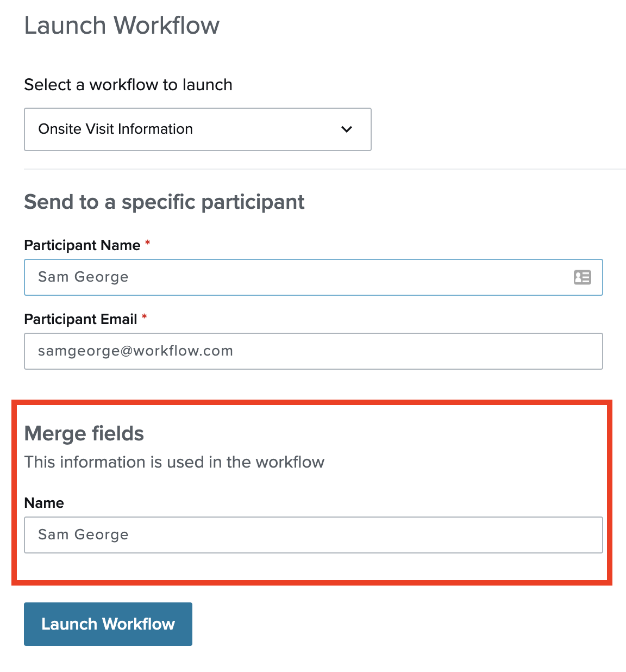Focus the Participant Name input field

coord(314,277)
